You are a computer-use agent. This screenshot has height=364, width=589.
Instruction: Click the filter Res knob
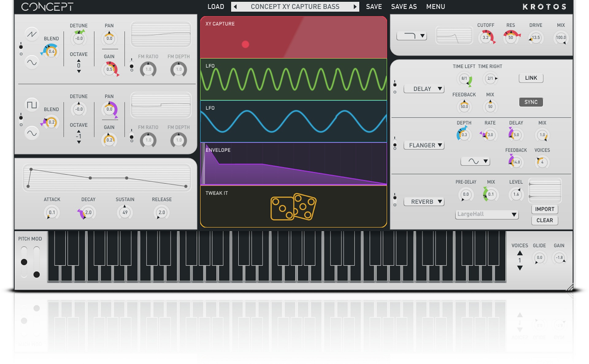(x=511, y=38)
